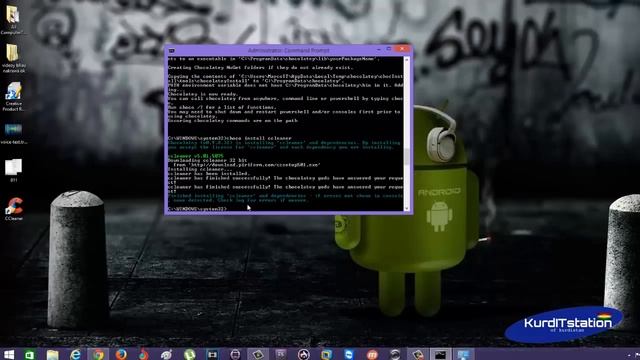Open the blue monitor icon at taskbar end

click(x=463, y=354)
